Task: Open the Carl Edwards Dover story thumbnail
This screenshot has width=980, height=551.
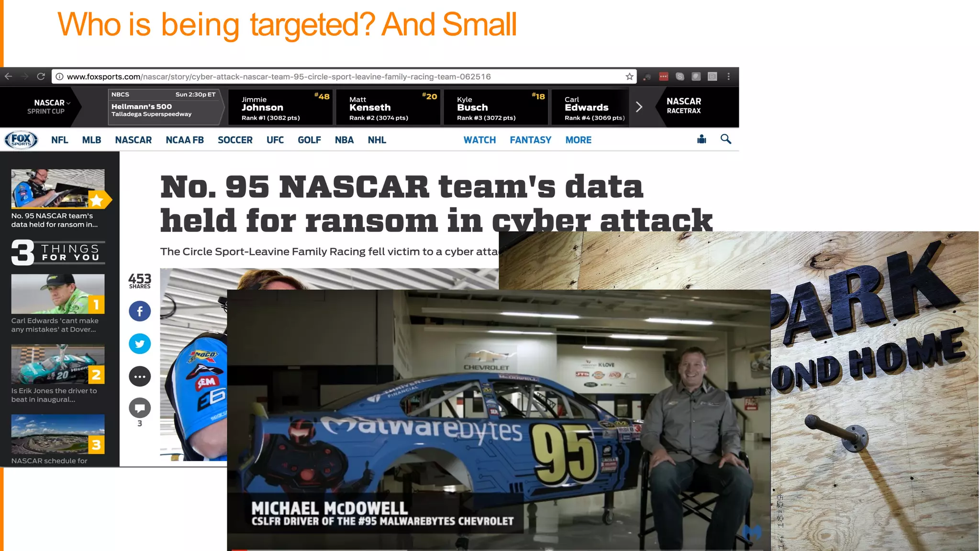Action: [58, 294]
